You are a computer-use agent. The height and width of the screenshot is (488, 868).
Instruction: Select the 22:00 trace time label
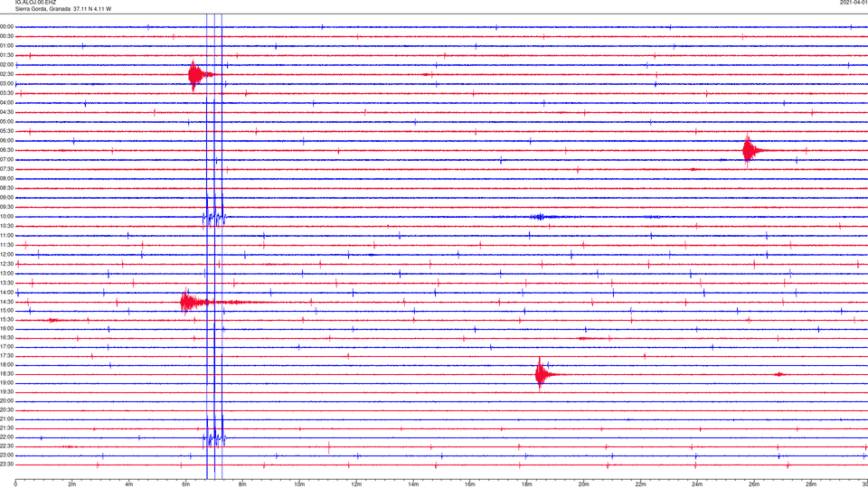(x=7, y=437)
